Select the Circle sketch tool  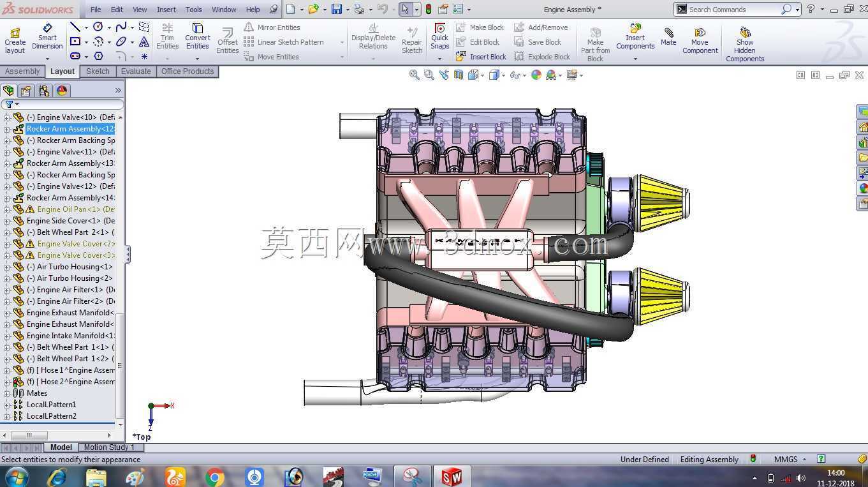pos(98,27)
